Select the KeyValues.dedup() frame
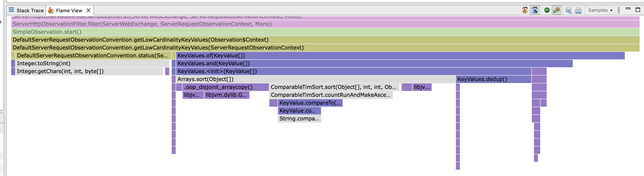The width and height of the screenshot is (644, 176). 493,79
